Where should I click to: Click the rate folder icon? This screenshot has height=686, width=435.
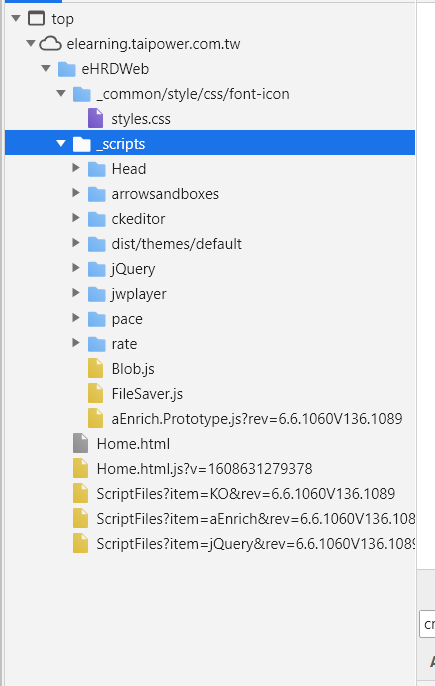point(96,343)
